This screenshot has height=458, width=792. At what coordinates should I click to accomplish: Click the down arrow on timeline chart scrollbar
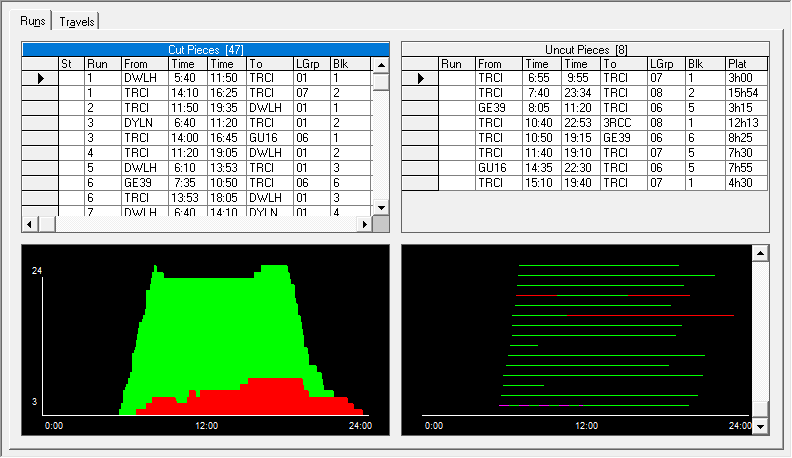pos(761,426)
